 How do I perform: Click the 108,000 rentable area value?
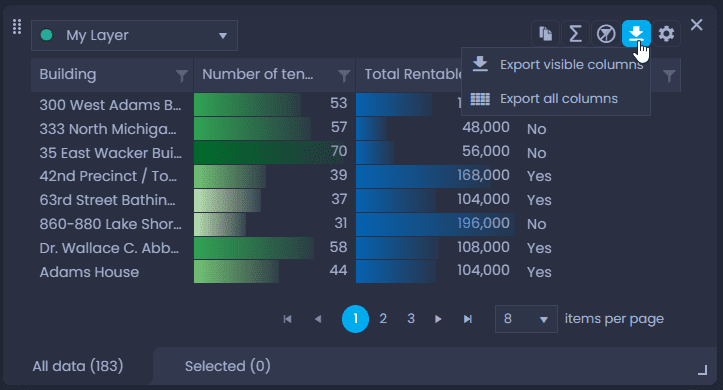[x=483, y=247]
